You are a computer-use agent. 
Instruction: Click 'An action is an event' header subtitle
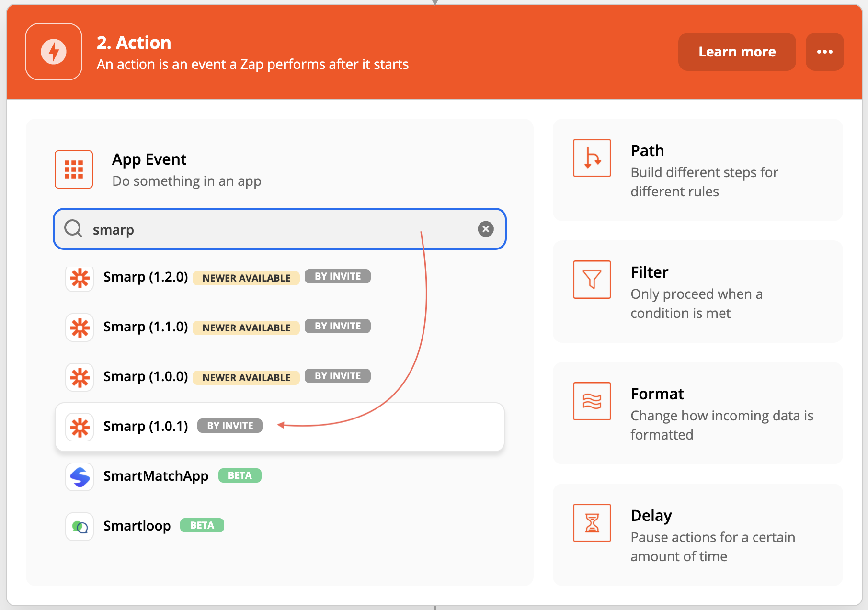(252, 65)
